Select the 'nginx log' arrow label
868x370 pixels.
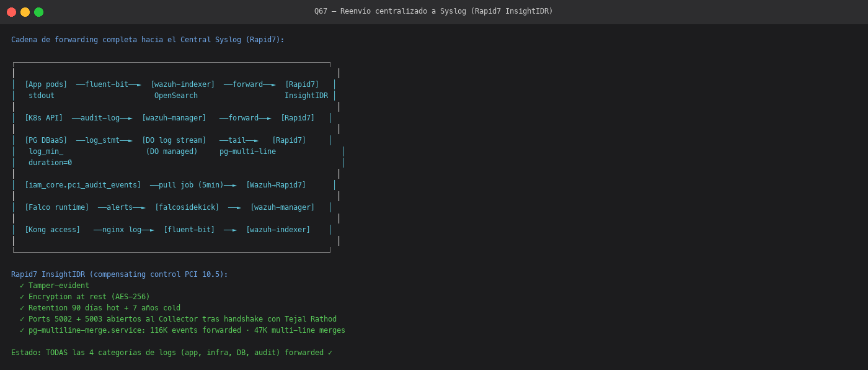[x=122, y=230]
